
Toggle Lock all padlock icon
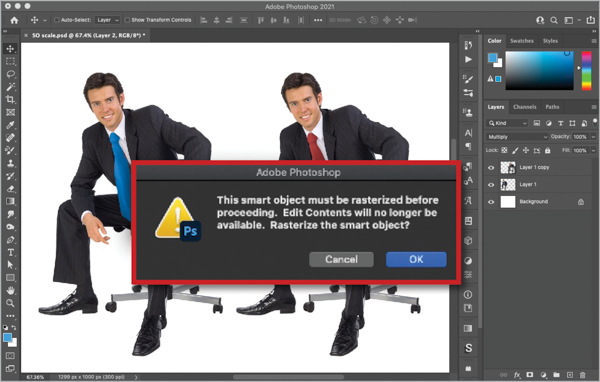(548, 150)
